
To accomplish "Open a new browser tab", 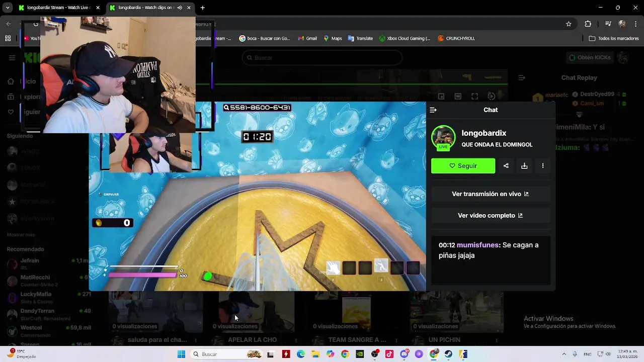I will pyautogui.click(x=202, y=8).
